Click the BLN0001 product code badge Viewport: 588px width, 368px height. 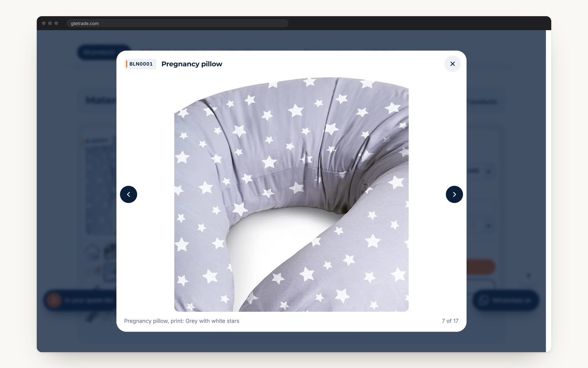(x=140, y=64)
